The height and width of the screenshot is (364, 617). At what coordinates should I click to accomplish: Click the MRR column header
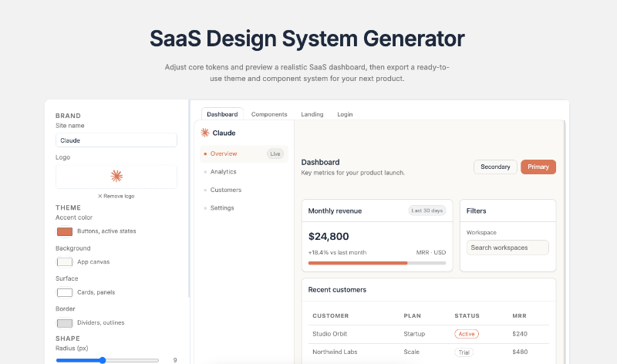click(519, 315)
